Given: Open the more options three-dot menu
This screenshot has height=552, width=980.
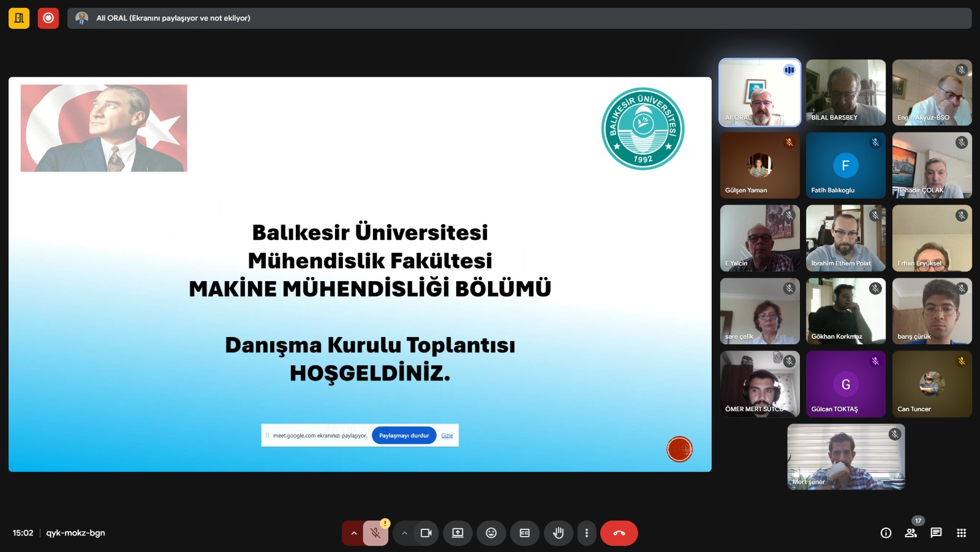Looking at the screenshot, I should coord(587,533).
